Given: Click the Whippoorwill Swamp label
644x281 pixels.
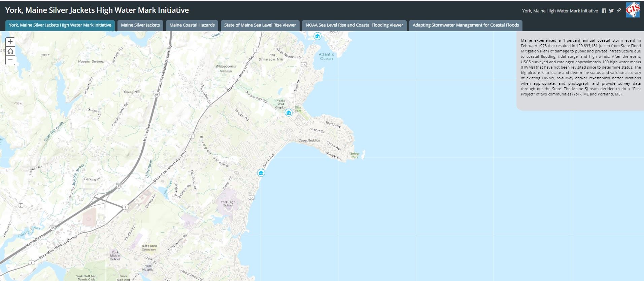Looking at the screenshot, I should pos(226,69).
